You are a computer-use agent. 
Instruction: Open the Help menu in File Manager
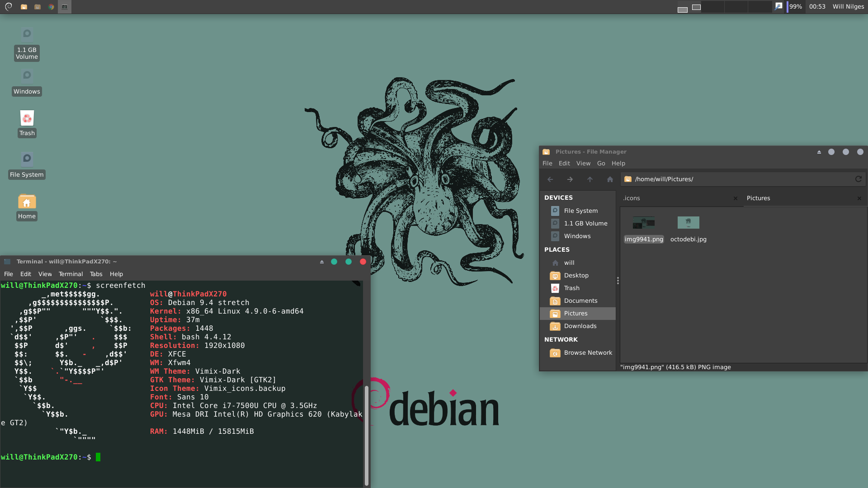pyautogui.click(x=618, y=164)
